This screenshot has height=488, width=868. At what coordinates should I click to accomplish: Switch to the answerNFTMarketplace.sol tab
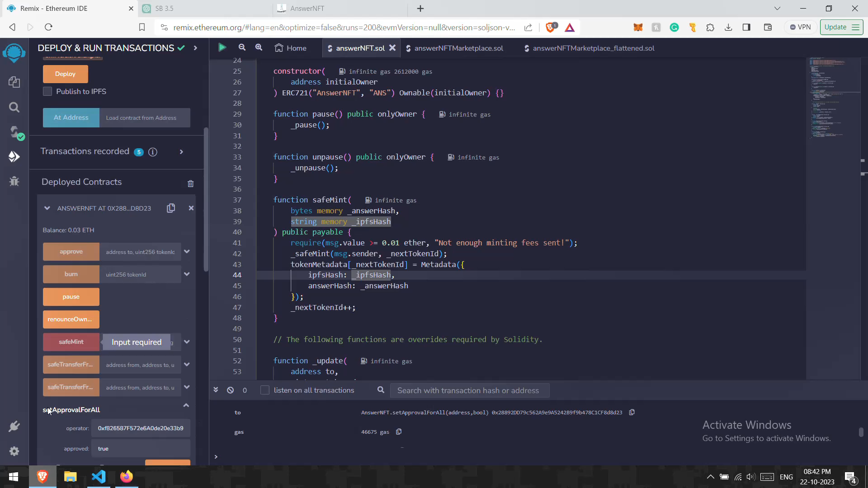(x=454, y=48)
